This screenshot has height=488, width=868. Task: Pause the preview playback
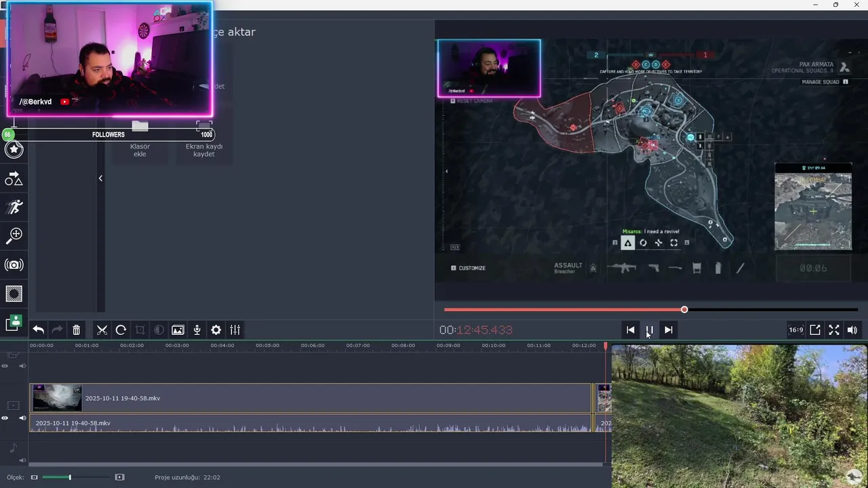[649, 330]
